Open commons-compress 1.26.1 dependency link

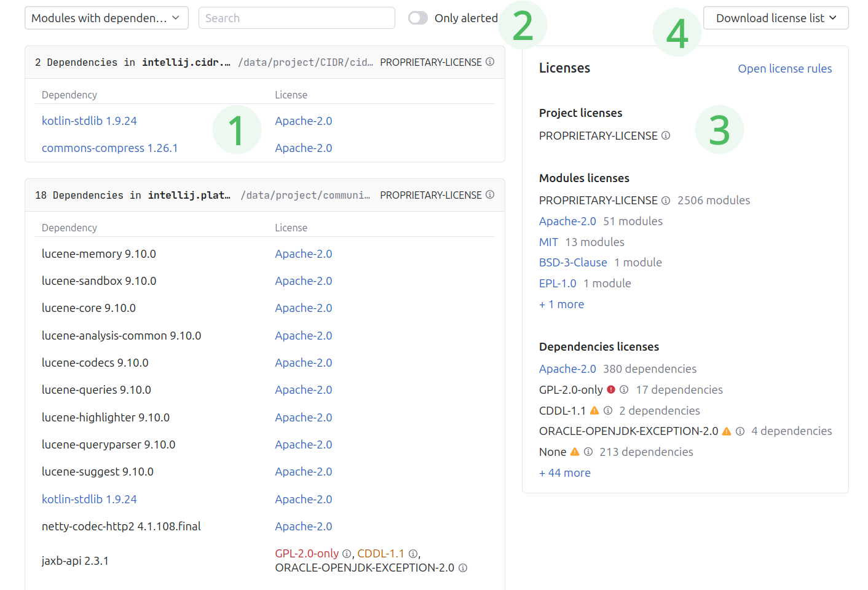point(109,148)
